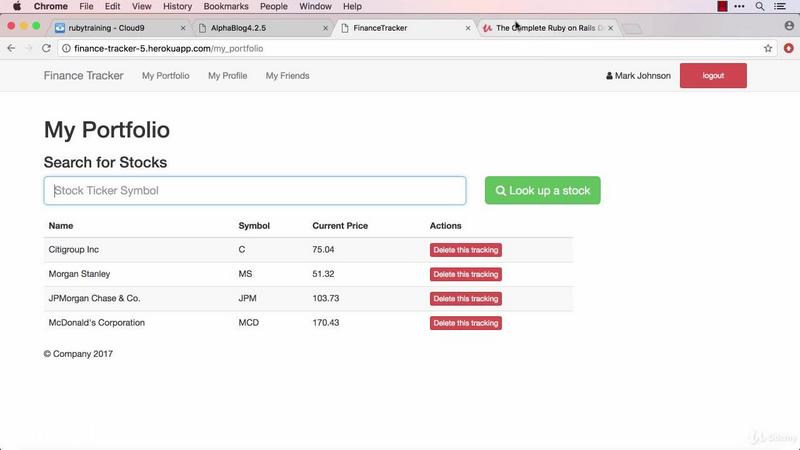This screenshot has height=450, width=800.
Task: Open the History menu
Action: [177, 6]
